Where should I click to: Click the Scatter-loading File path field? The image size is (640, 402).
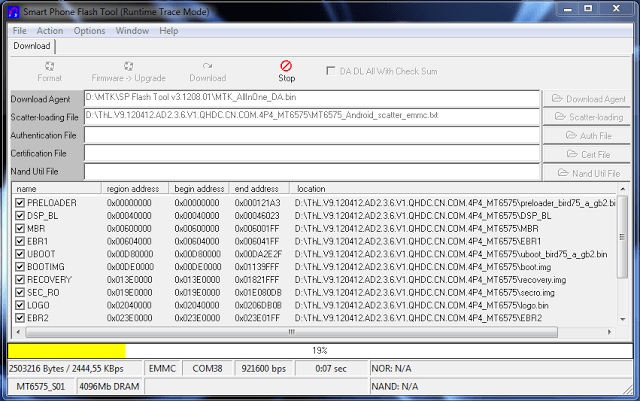pyautogui.click(x=312, y=117)
